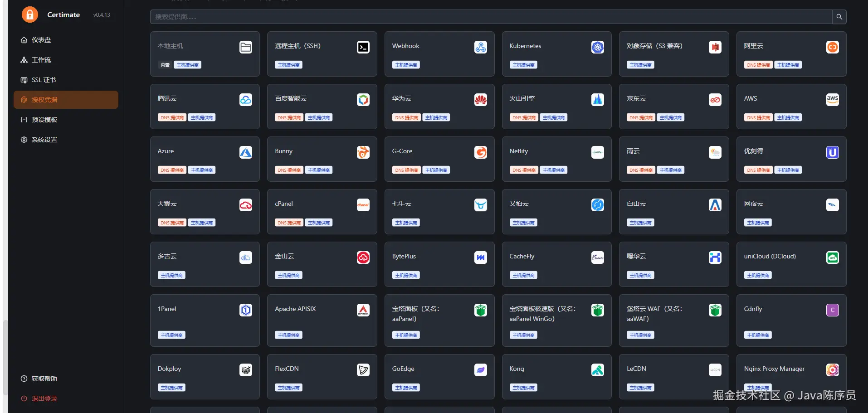Click the 网宿云 icon

[x=833, y=205]
